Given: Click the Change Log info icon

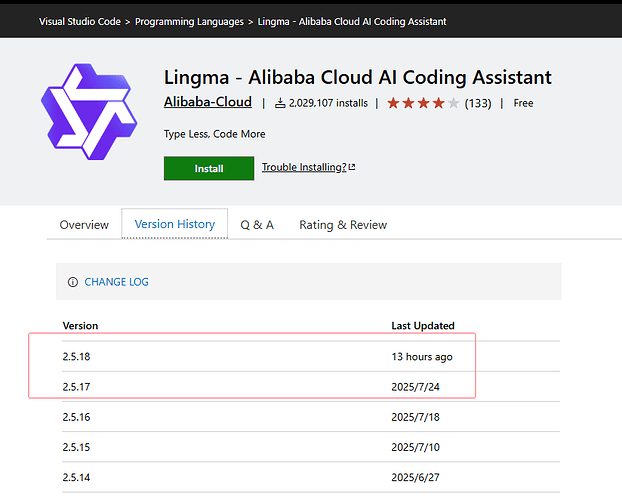Looking at the screenshot, I should coord(73,282).
